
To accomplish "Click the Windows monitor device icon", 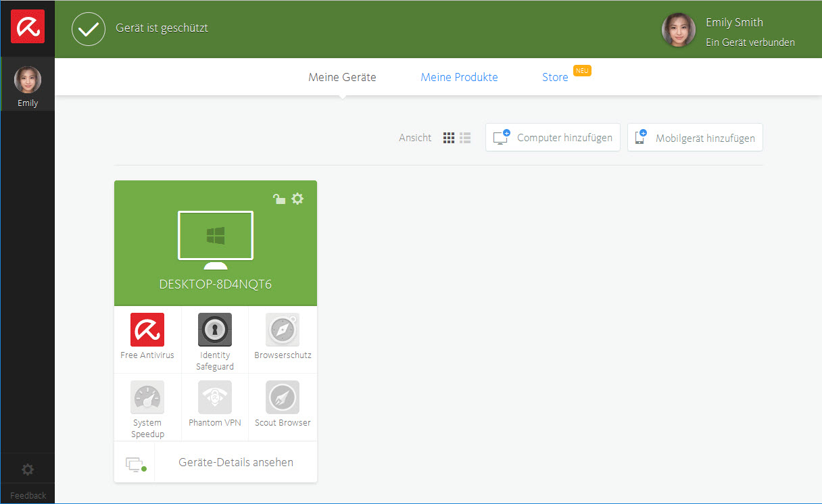I will (x=216, y=240).
